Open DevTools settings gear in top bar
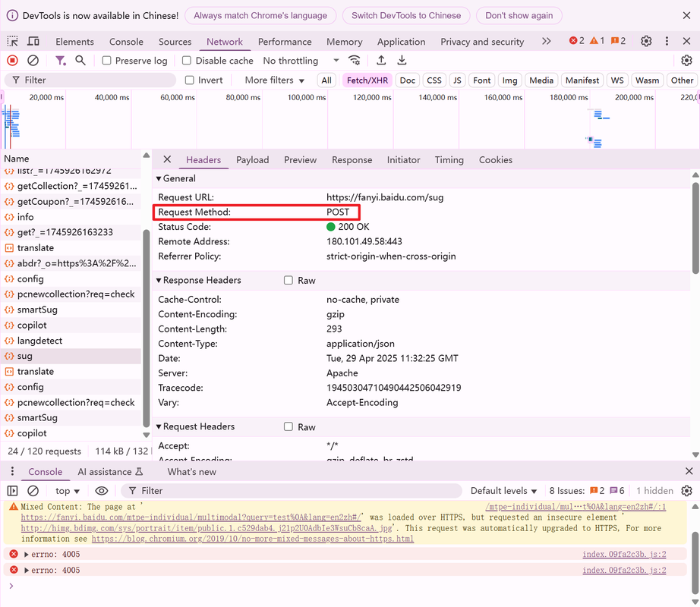The height and width of the screenshot is (607, 700). (646, 42)
